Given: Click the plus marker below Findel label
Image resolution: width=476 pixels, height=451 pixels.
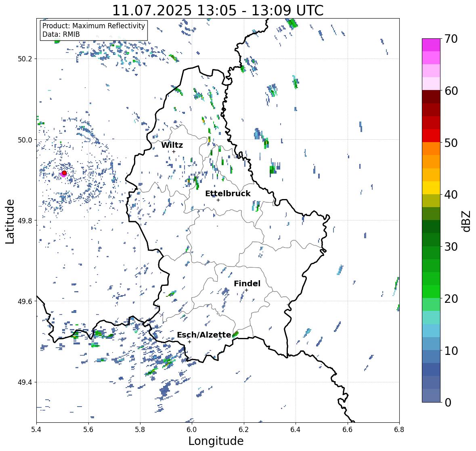Looking at the screenshot, I should [x=247, y=290].
